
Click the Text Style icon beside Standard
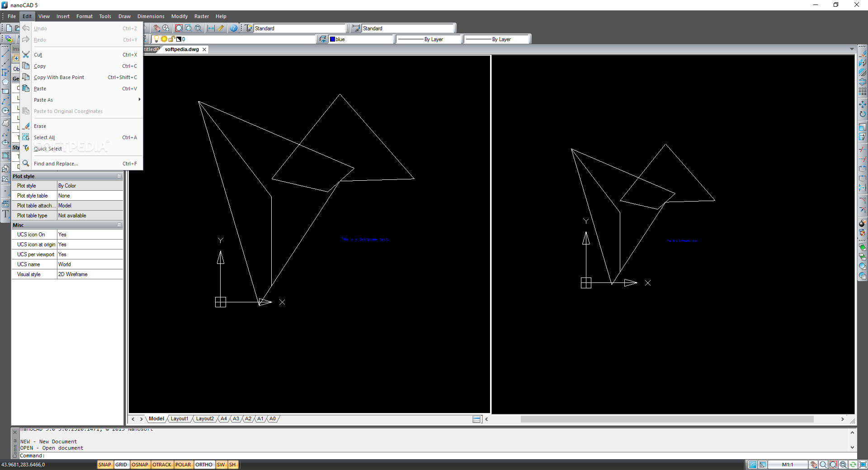[x=248, y=28]
